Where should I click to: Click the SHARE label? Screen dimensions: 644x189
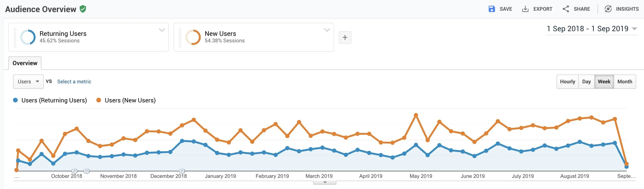coord(582,9)
